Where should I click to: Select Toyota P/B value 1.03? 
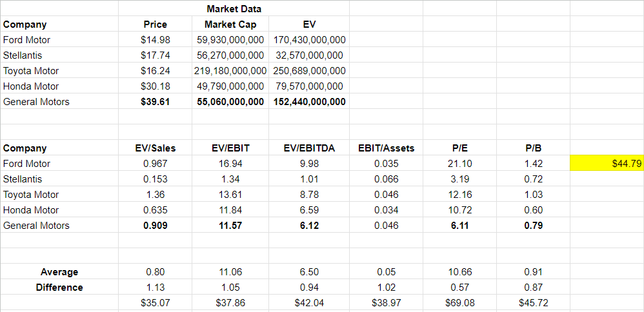[x=533, y=195]
